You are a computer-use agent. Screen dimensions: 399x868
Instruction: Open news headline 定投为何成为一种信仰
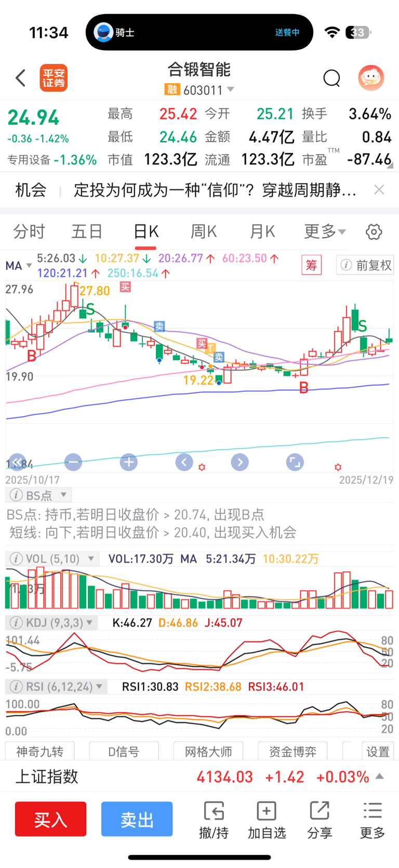(215, 190)
